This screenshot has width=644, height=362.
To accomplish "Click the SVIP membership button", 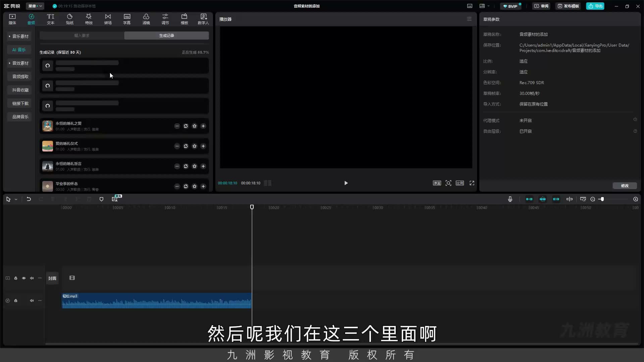I will pos(511,6).
